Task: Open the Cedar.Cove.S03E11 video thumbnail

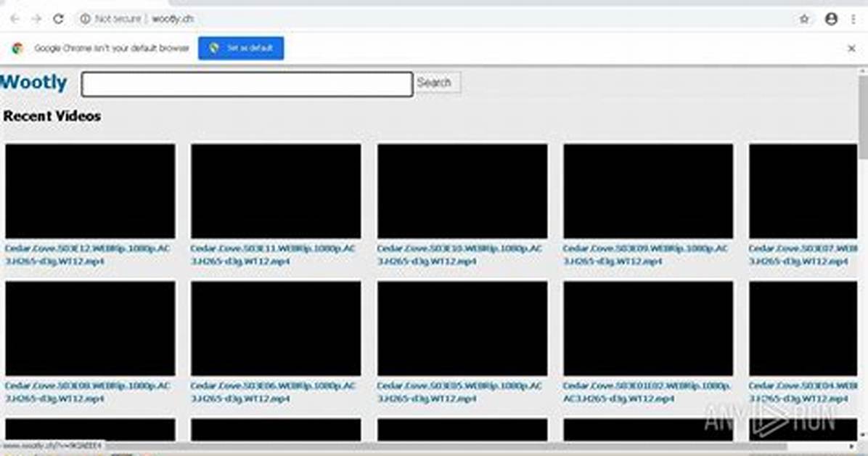Action: [276, 191]
